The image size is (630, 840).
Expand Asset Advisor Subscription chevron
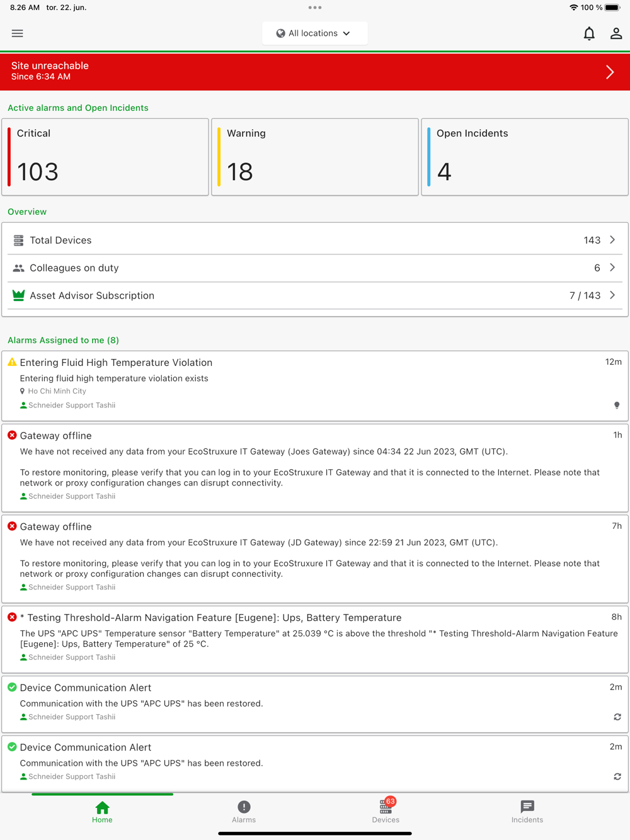point(612,295)
